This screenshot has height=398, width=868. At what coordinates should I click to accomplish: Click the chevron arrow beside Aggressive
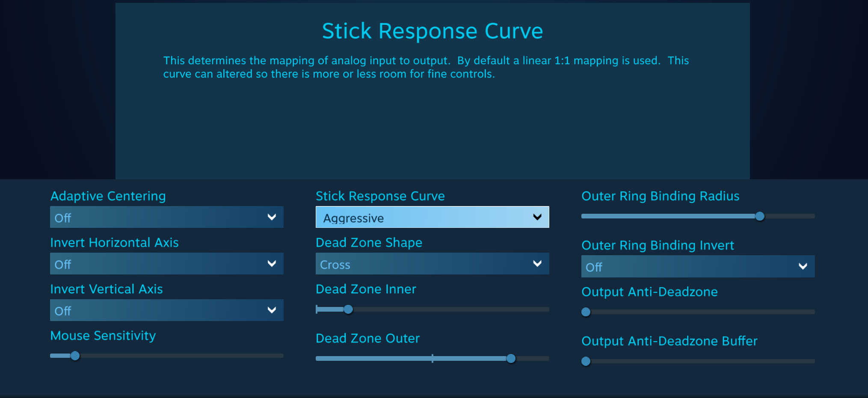click(537, 217)
